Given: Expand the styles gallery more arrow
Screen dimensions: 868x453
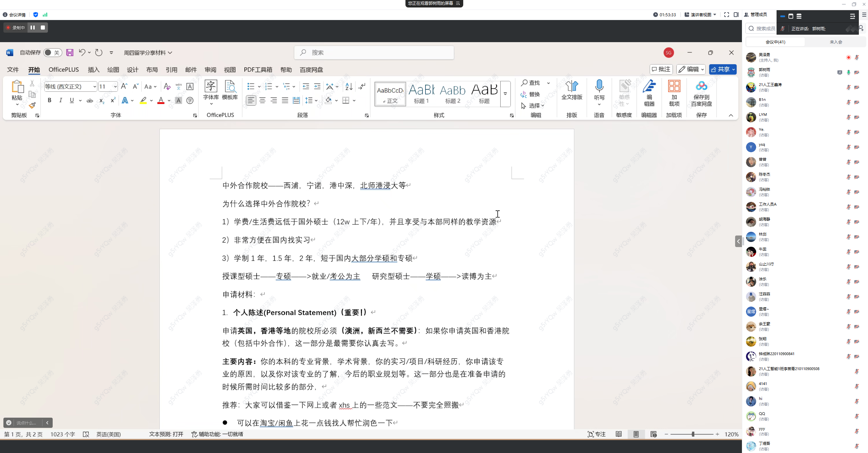Looking at the screenshot, I should coord(505,94).
